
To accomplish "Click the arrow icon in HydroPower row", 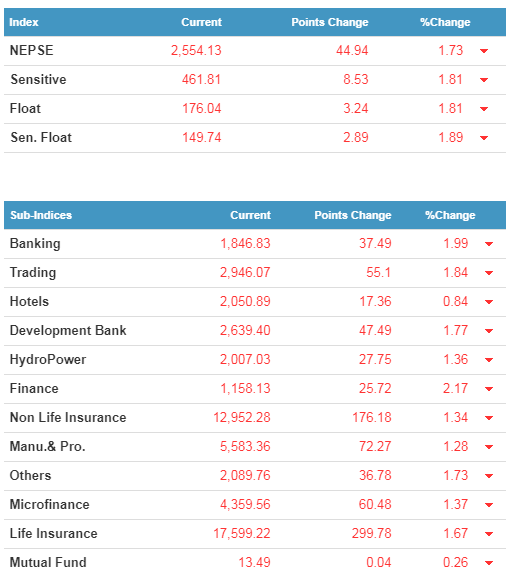I will pyautogui.click(x=489, y=360).
